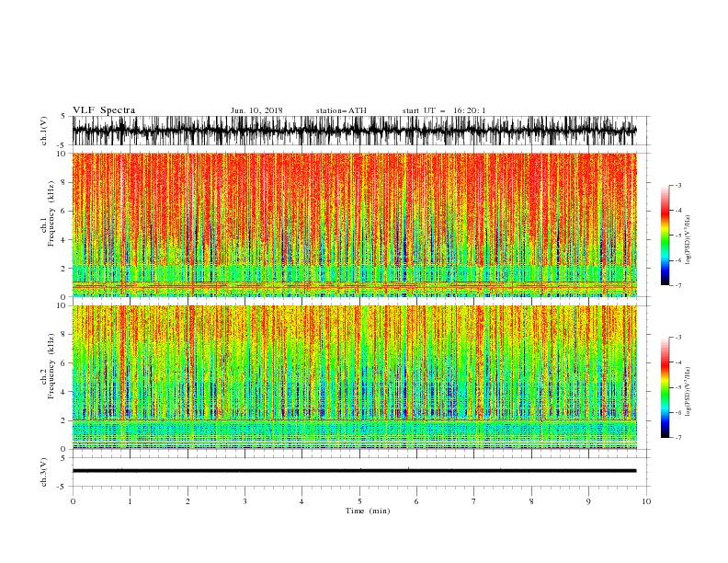
Task: Click the "ch.3(V)" axis label
Action: click(x=44, y=472)
